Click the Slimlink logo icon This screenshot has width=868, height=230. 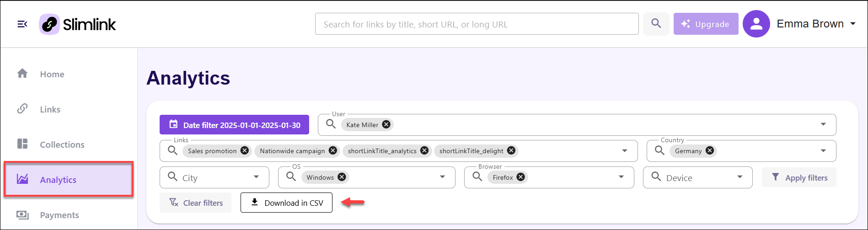point(49,24)
